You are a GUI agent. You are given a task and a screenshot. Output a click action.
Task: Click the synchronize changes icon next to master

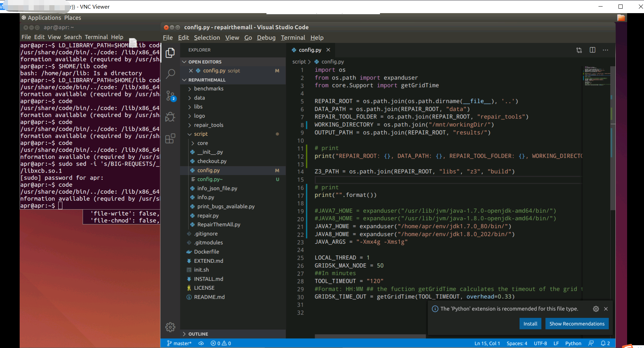(201, 343)
